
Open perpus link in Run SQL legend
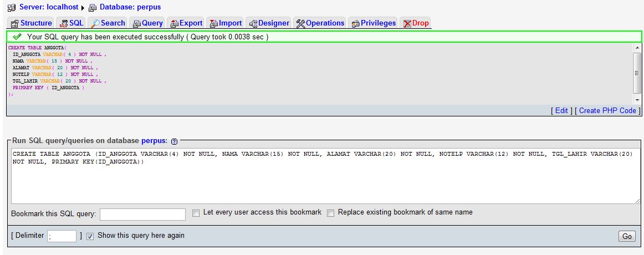tap(155, 140)
